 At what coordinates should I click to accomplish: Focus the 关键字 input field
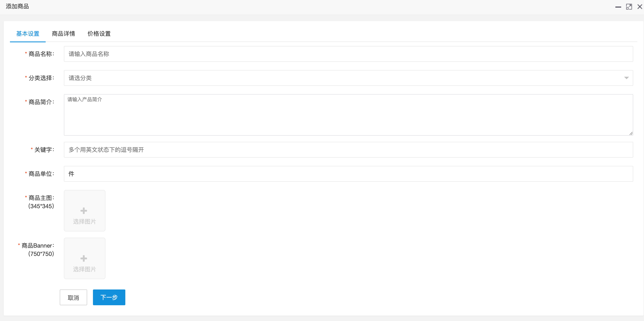point(348,150)
